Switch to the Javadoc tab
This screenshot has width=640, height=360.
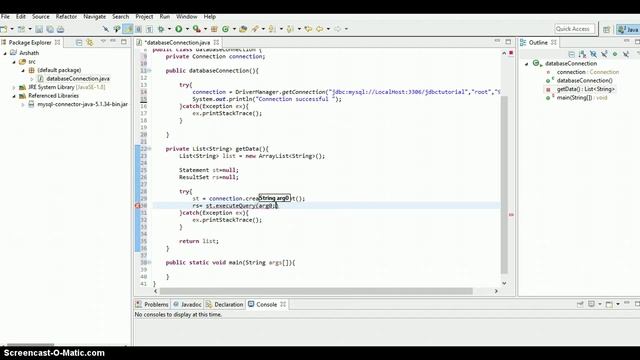pos(187,304)
